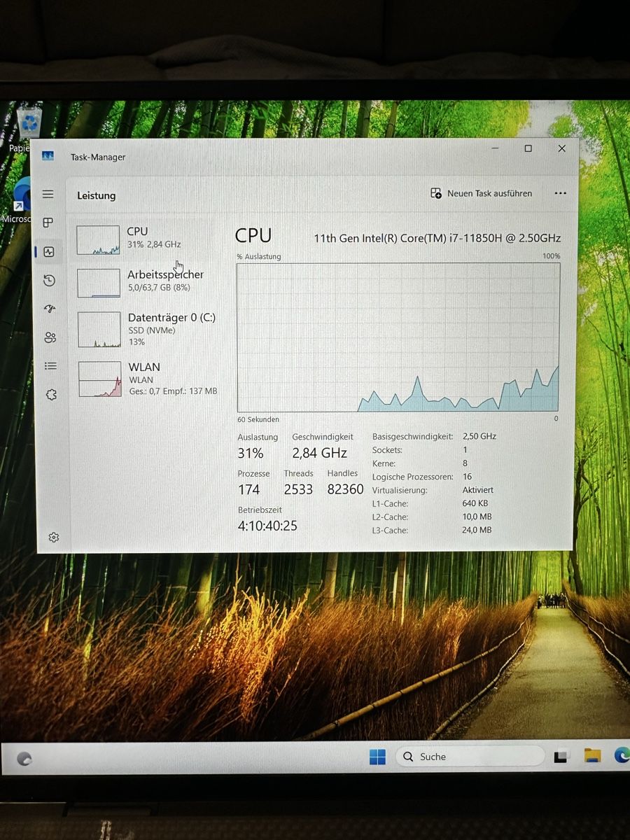
Task: Click the 'Leistung' page heading
Action: point(97,195)
